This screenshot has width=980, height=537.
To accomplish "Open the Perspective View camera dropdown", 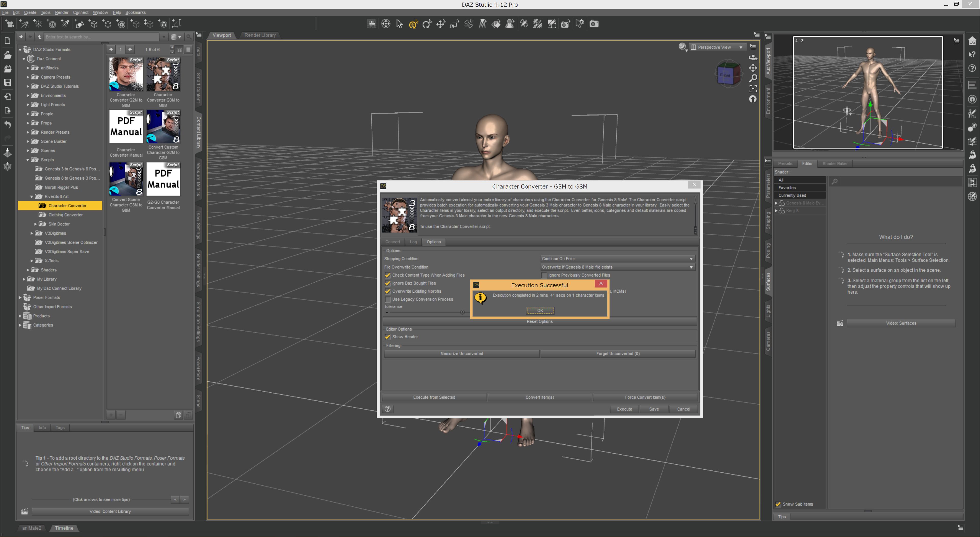I will tap(718, 47).
